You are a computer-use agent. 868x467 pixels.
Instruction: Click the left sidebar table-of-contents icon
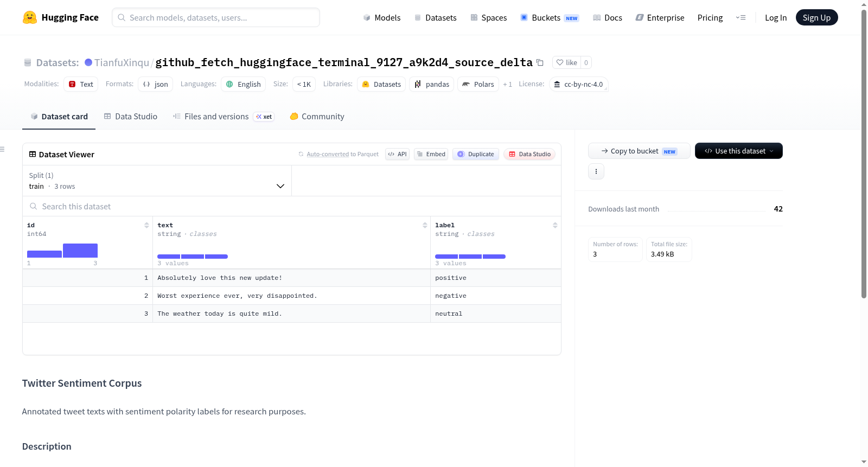pyautogui.click(x=2, y=149)
